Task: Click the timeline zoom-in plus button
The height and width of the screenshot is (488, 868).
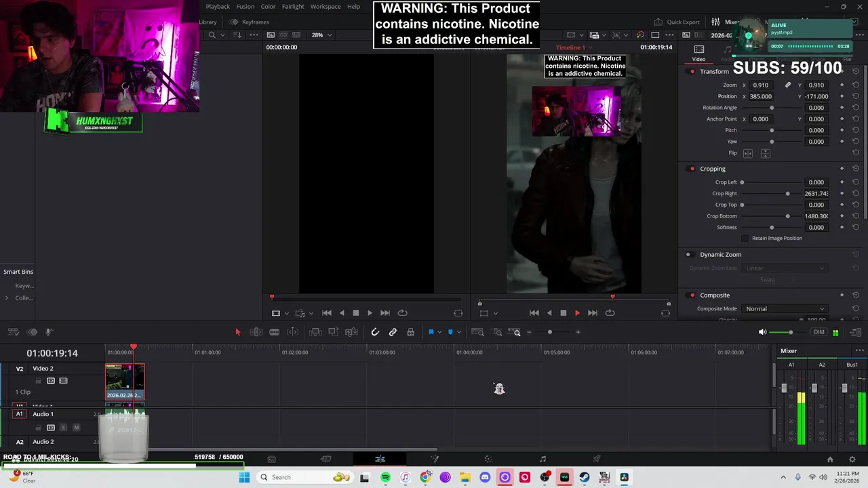Action: tap(578, 332)
